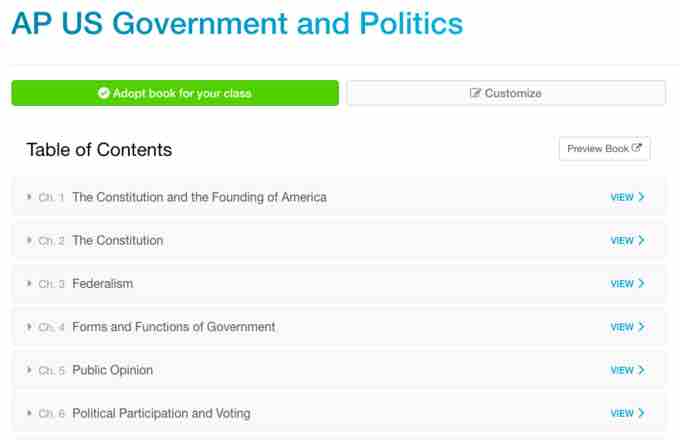Image resolution: width=680 pixels, height=440 pixels.
Task: View Political Participation and Voting chapter
Action: tap(627, 413)
